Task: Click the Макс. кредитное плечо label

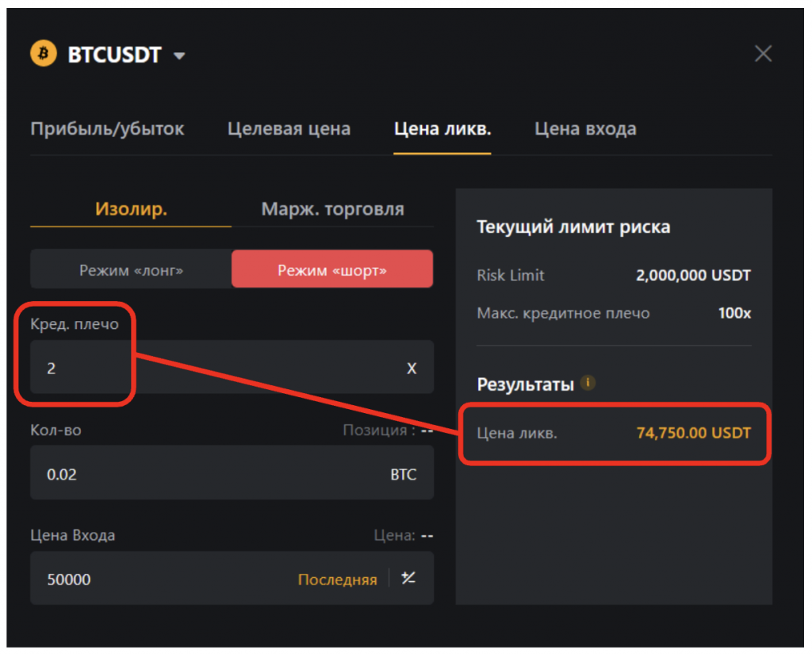Action: point(563,313)
